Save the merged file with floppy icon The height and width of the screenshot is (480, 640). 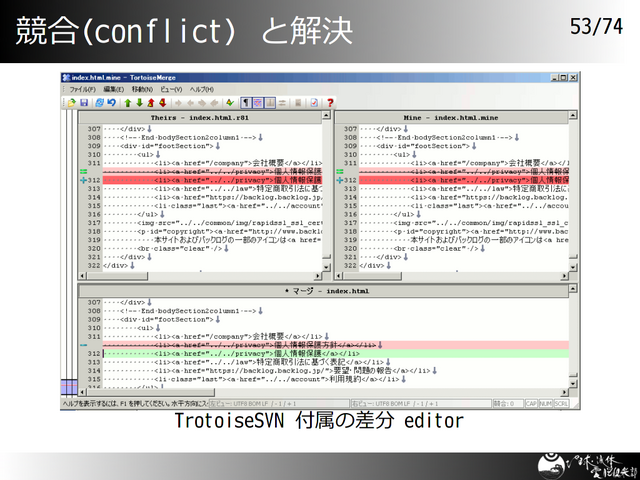click(85, 102)
